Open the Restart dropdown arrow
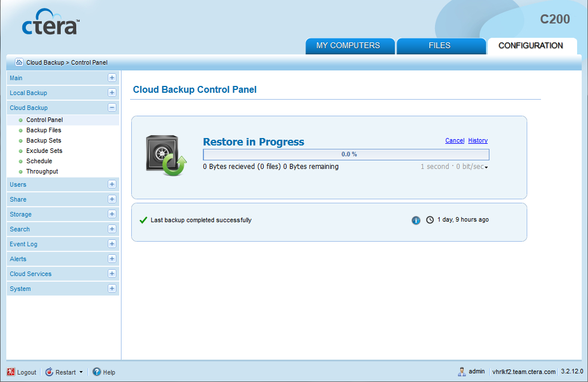The width and height of the screenshot is (588, 382). (81, 372)
